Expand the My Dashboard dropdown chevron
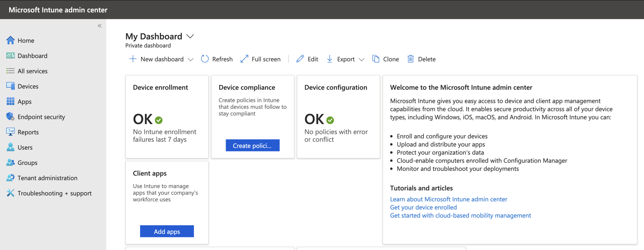 [x=190, y=37]
